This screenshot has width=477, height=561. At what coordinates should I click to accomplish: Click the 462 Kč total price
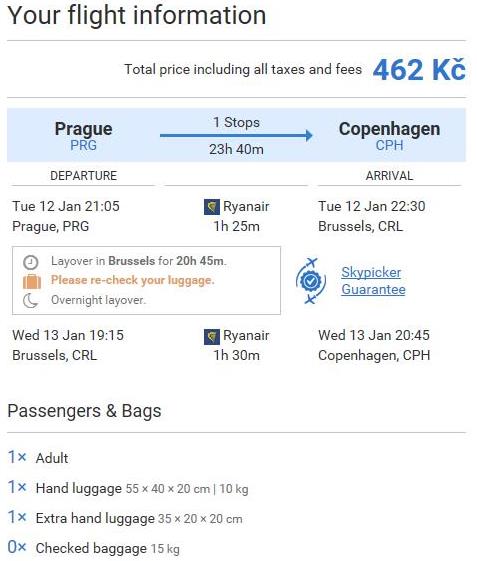(419, 69)
